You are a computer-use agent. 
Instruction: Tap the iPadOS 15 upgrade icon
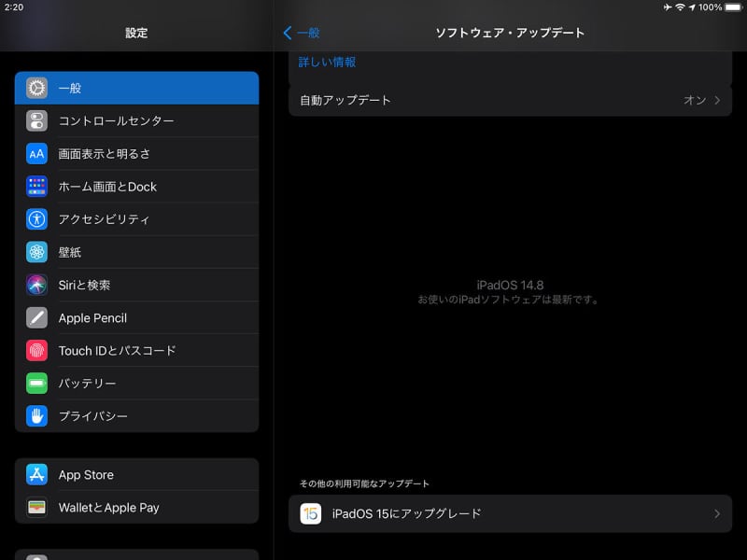click(311, 514)
